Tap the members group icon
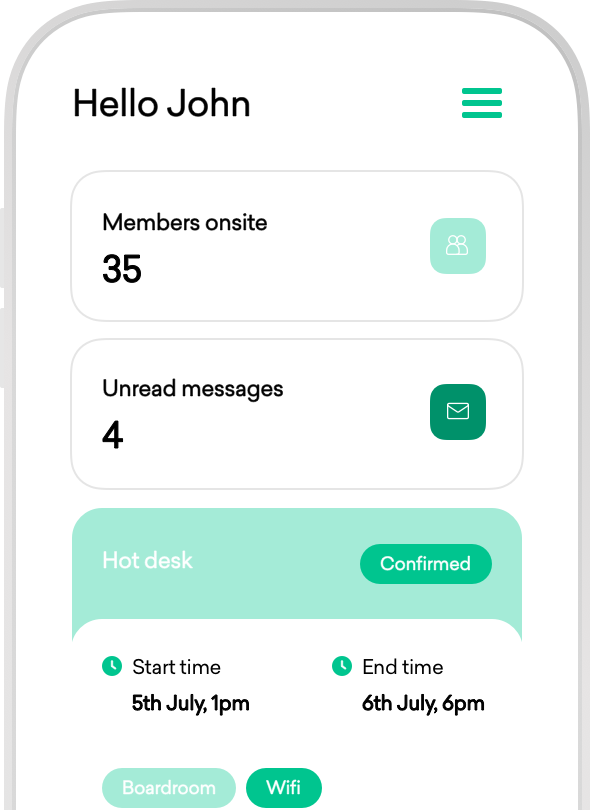This screenshot has height=810, width=590. 458,245
